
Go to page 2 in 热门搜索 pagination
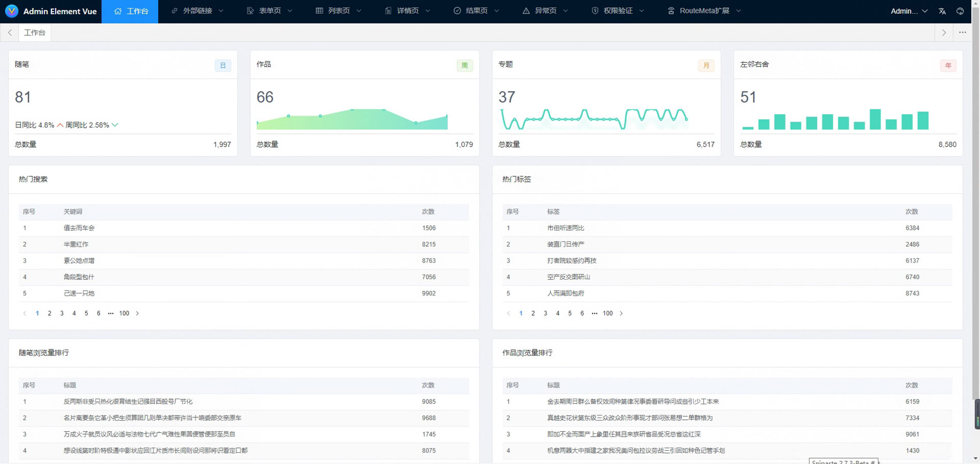(x=50, y=313)
